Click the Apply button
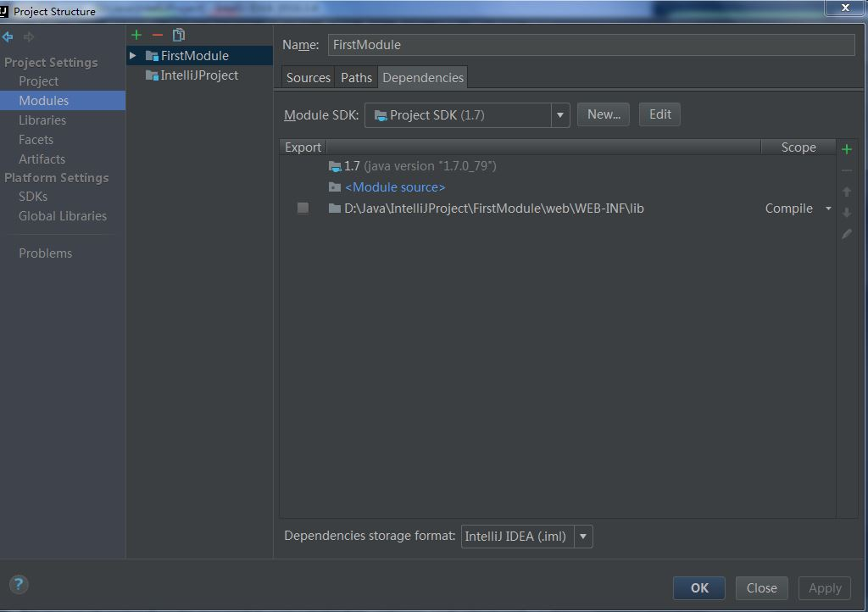The width and height of the screenshot is (868, 612). click(x=825, y=588)
